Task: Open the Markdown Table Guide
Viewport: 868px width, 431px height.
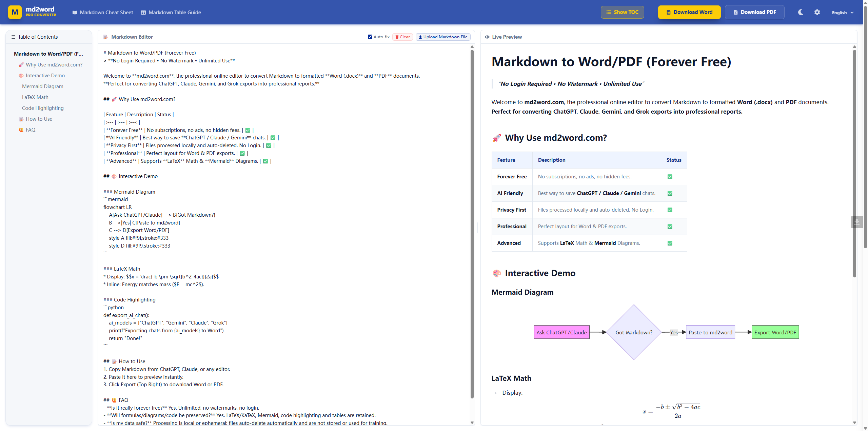Action: click(x=171, y=12)
